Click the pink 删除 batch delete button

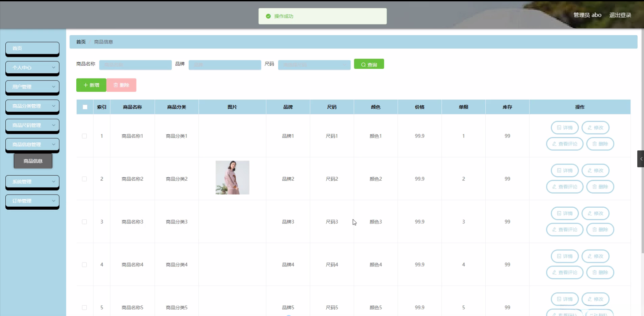(x=121, y=85)
